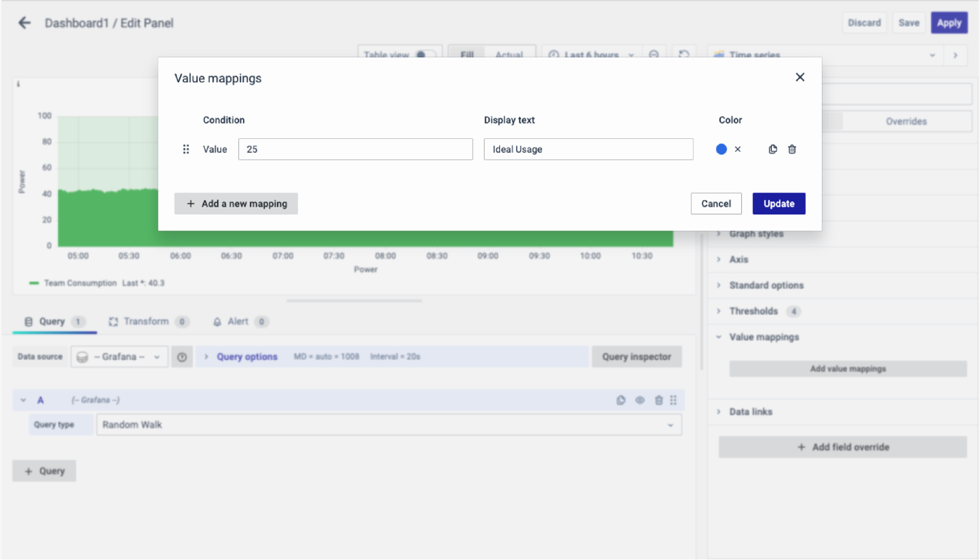Duplicate the Ideal Usage mapping row
The width and height of the screenshot is (980, 560).
(773, 149)
